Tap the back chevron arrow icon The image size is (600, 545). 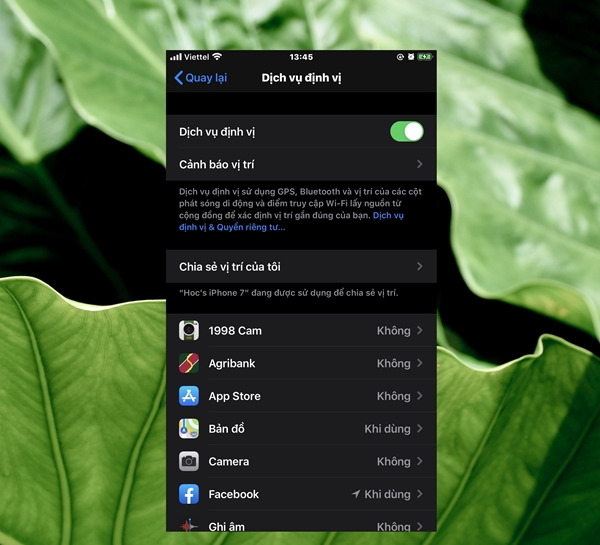point(178,78)
